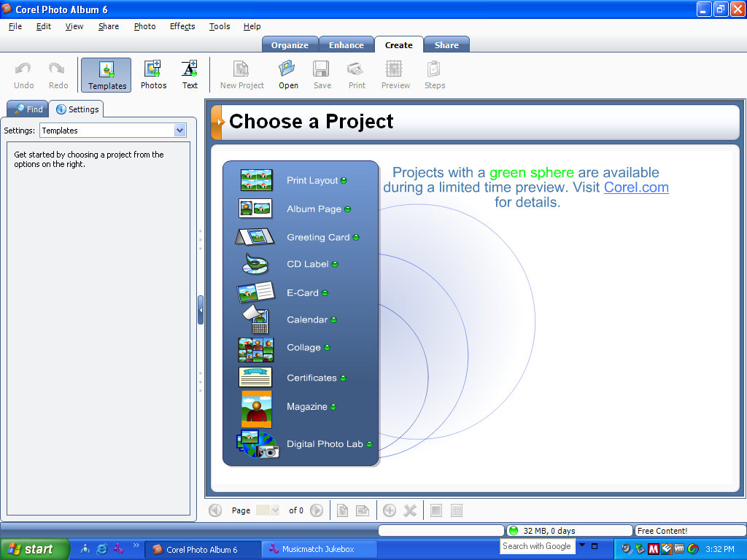Pick the Calendar project icon

256,319
